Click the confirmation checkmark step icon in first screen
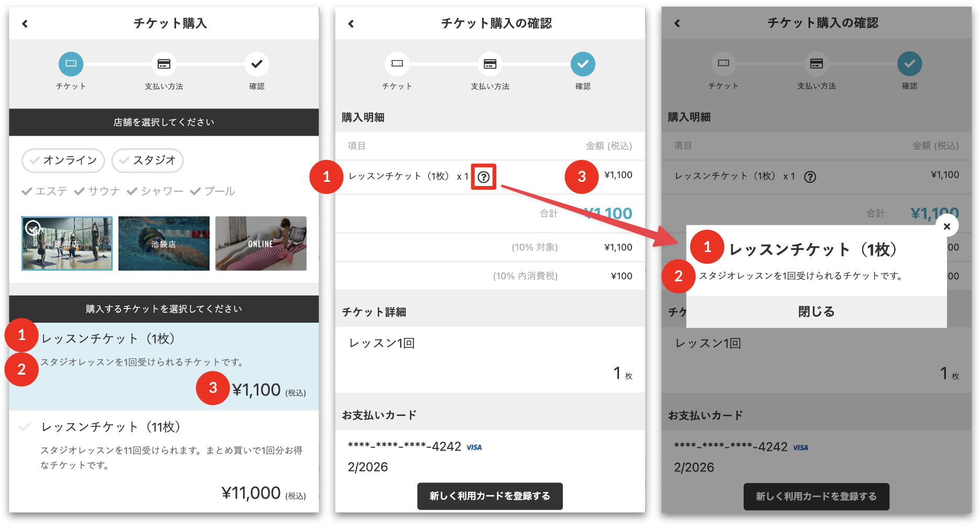This screenshot has width=980, height=527. click(x=257, y=64)
